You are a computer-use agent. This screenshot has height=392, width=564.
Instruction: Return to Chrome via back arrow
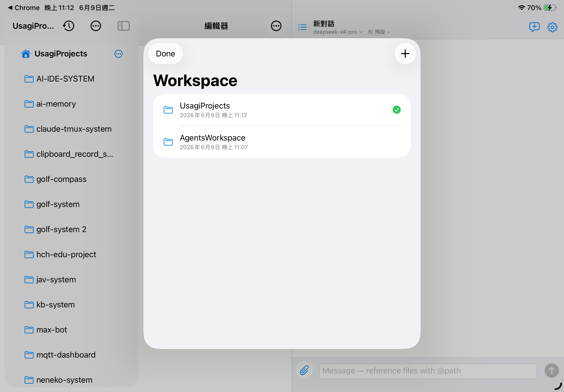coord(23,8)
